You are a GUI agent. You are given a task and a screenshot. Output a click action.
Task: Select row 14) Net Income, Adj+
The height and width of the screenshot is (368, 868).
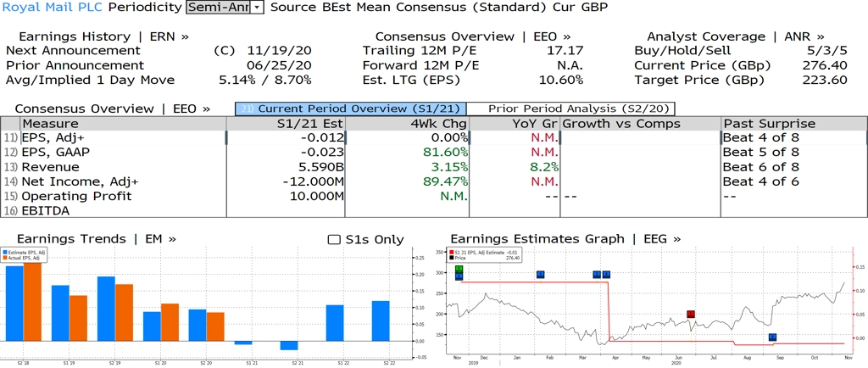point(434,181)
